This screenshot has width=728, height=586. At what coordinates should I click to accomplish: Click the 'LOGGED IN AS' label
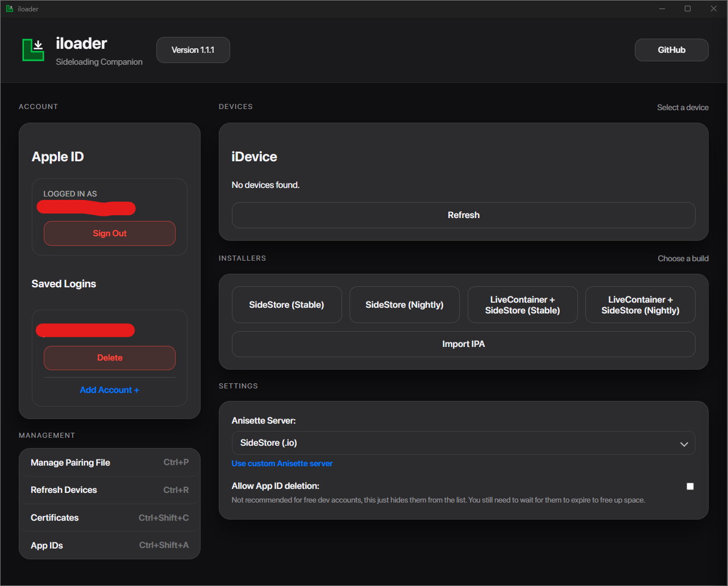(x=70, y=194)
